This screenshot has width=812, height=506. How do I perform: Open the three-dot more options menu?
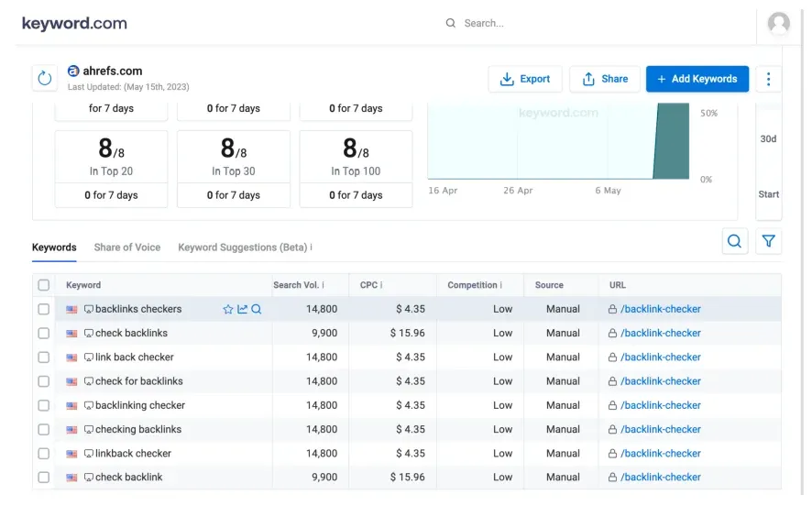click(768, 79)
